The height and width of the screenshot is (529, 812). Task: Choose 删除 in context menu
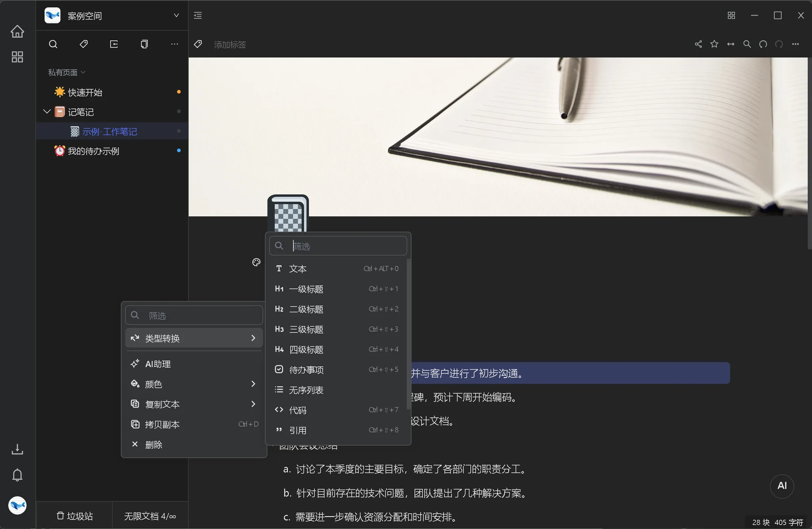194,444
